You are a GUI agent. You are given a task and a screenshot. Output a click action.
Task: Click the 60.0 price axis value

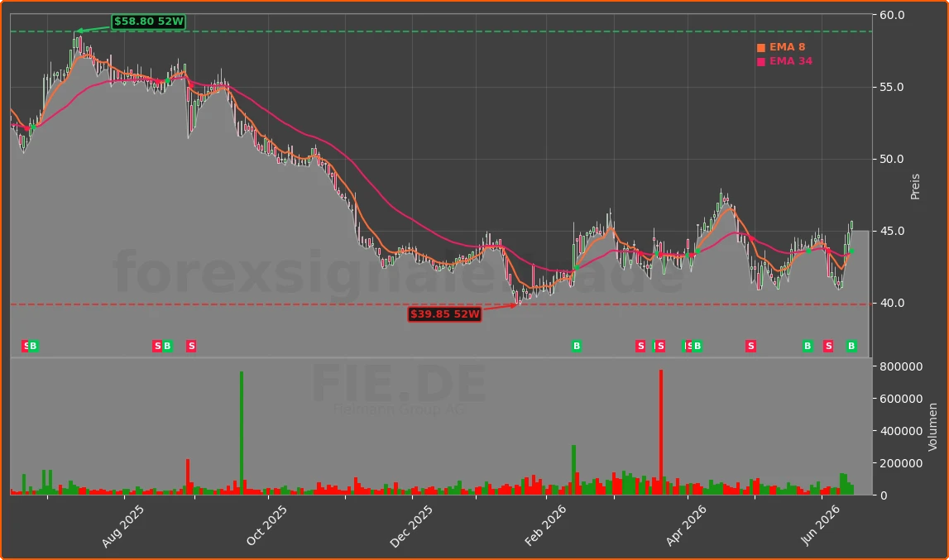point(892,15)
